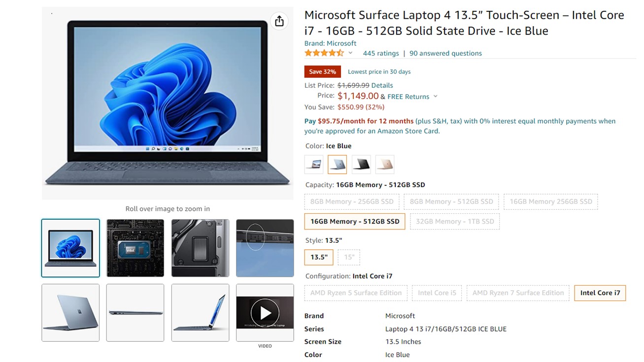644x362 pixels.
Task: Click the Brand: Microsoft link
Action: 330,43
